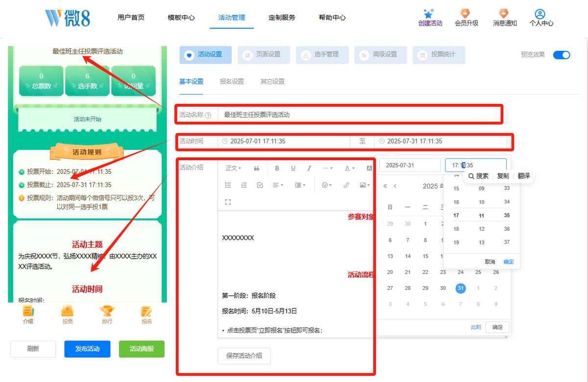
Task: Apply italic formatting in the editor
Action: click(x=309, y=168)
